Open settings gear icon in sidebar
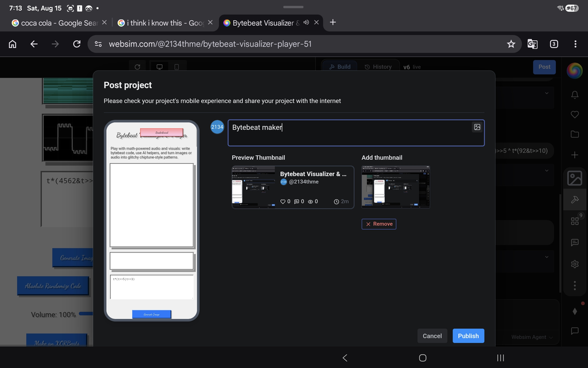The image size is (588, 368). click(574, 264)
